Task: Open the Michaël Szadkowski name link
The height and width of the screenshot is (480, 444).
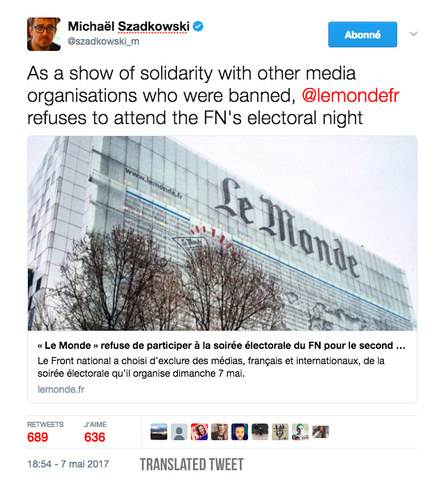Action: click(x=129, y=26)
